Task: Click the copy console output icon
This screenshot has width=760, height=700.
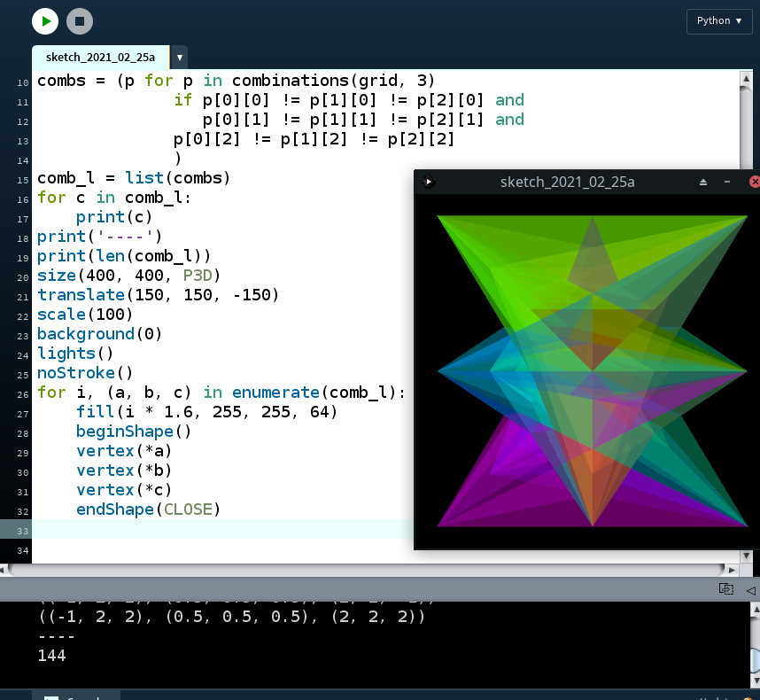Action: pos(725,589)
